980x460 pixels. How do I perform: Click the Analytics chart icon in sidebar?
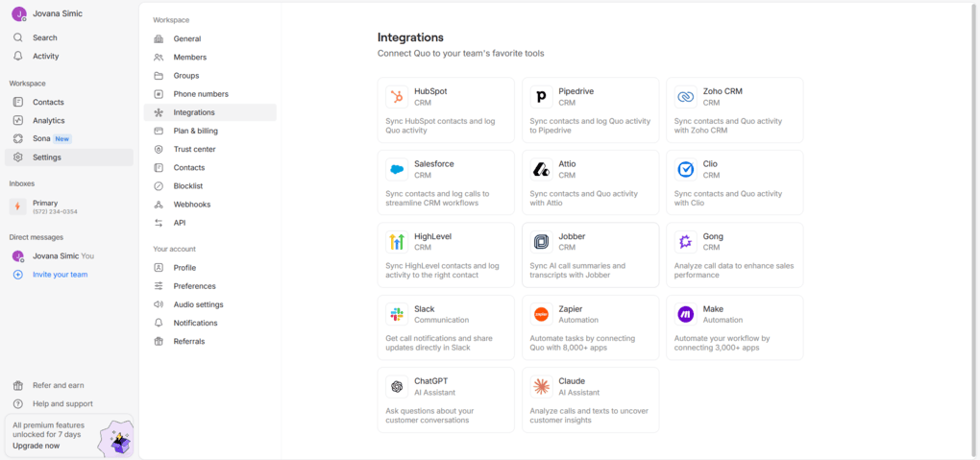18,121
